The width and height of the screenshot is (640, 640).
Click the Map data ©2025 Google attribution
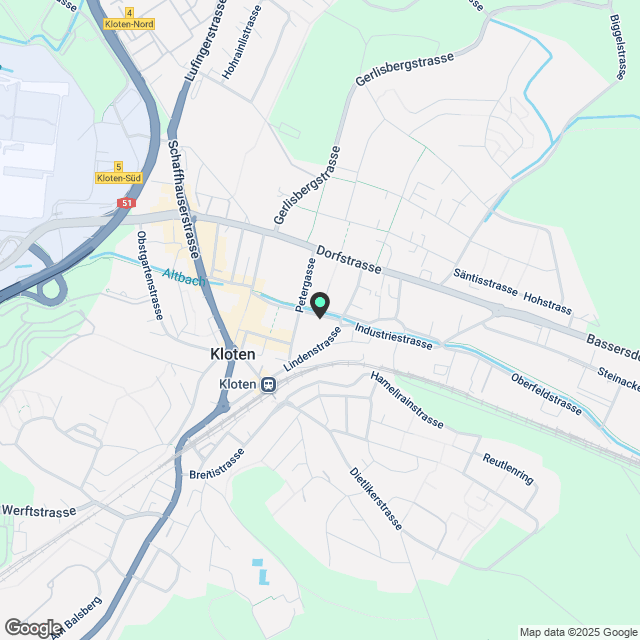[x=578, y=632]
